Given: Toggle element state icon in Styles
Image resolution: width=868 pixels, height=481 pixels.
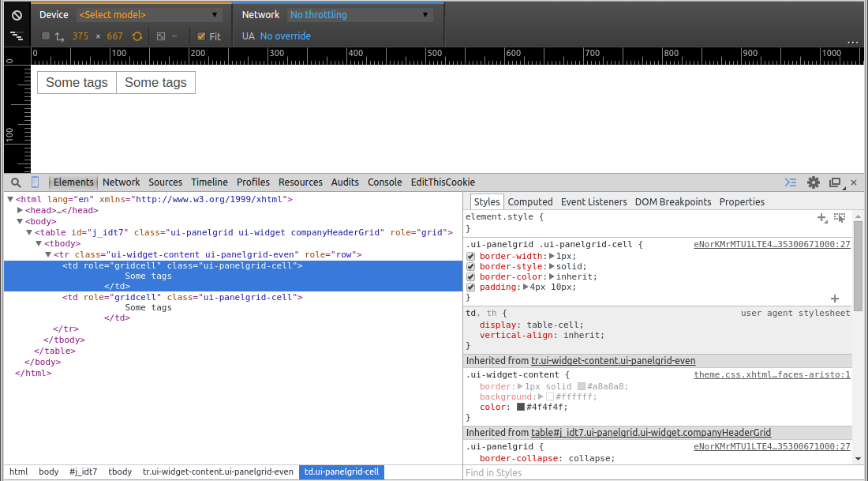Looking at the screenshot, I should (840, 218).
